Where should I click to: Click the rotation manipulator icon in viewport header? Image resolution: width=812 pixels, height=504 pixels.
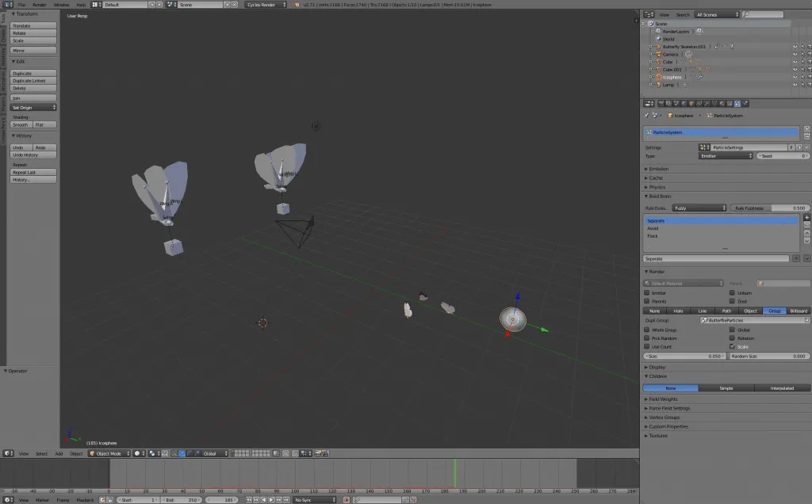pyautogui.click(x=190, y=453)
